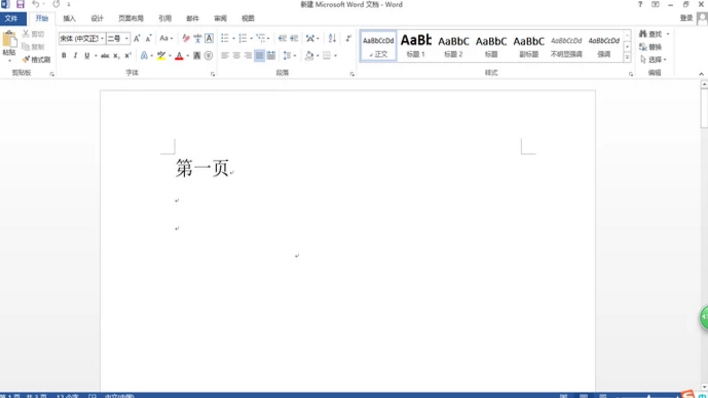Switch to the View (视图) tab
This screenshot has width=708, height=398.
pos(248,19)
